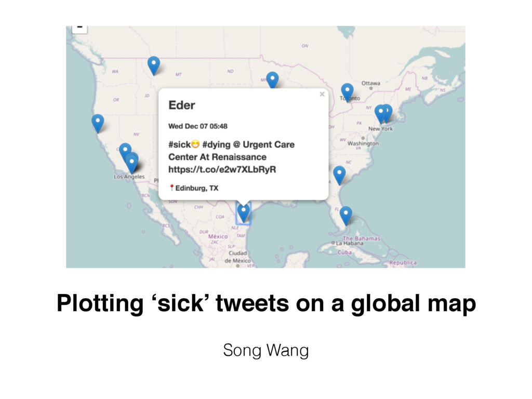This screenshot has height=399, width=532.
Task: Click the front Los Angeles marker
Action: [x=131, y=164]
